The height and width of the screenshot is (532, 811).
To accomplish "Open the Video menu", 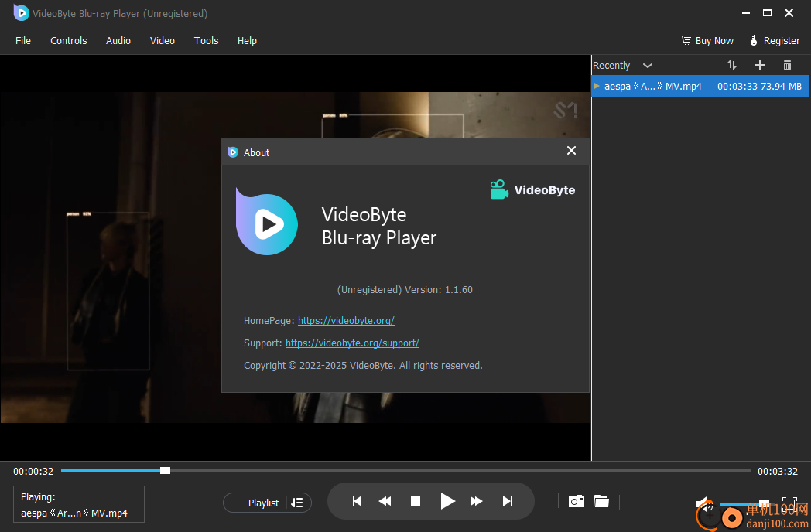I will coord(162,40).
